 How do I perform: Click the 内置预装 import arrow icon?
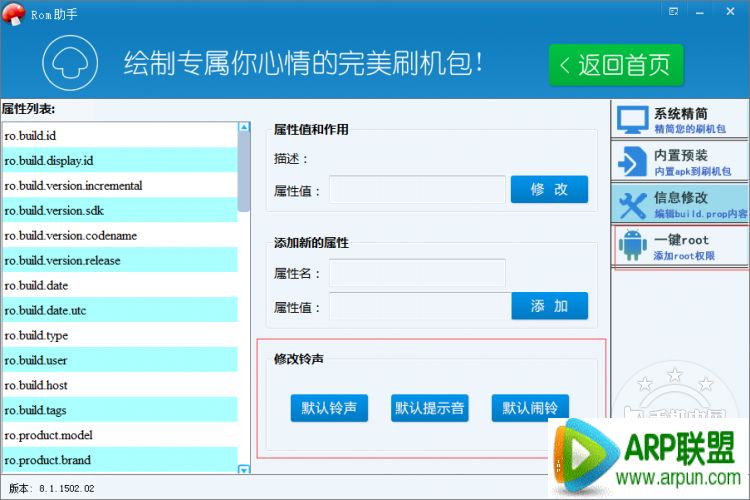point(632,162)
